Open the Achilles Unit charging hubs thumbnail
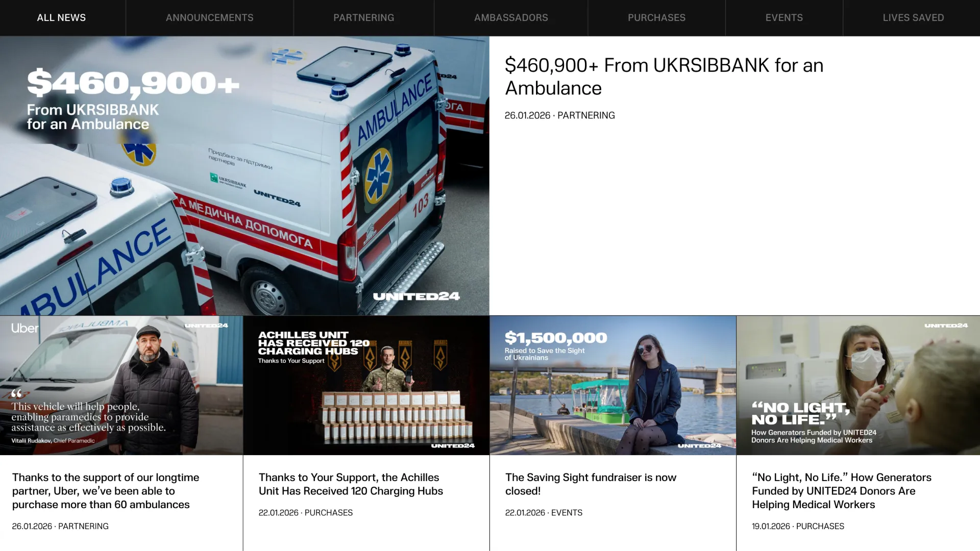 (x=366, y=385)
